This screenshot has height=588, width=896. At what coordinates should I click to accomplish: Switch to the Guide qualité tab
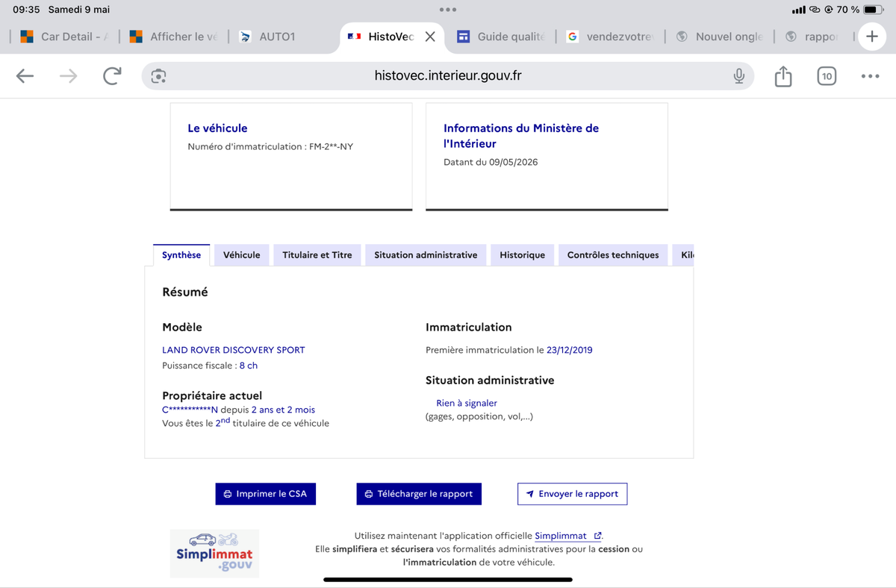502,37
